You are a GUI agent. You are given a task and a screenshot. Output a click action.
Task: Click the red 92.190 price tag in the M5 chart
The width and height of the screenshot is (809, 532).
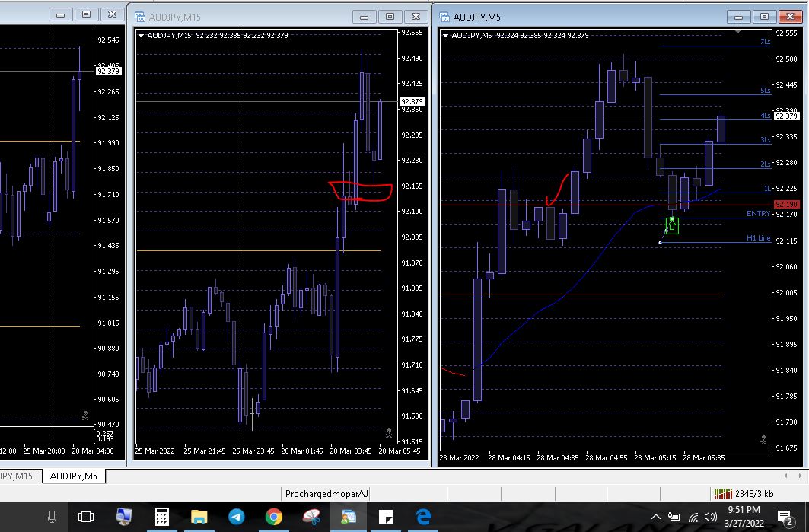coord(785,205)
